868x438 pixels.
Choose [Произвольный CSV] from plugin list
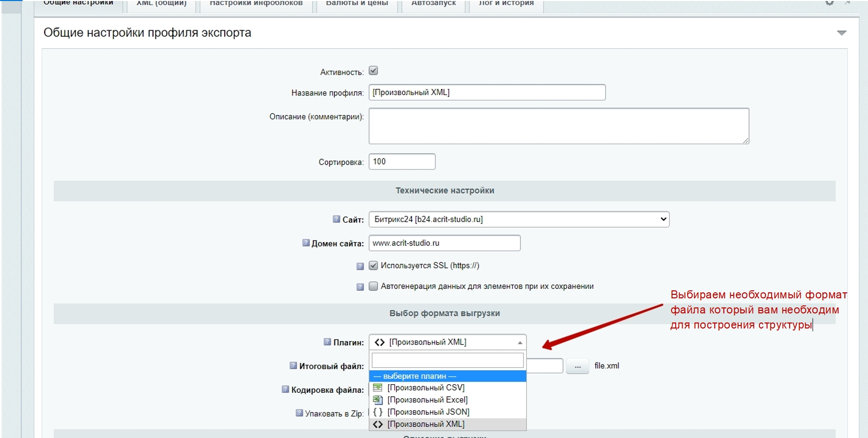pos(425,388)
